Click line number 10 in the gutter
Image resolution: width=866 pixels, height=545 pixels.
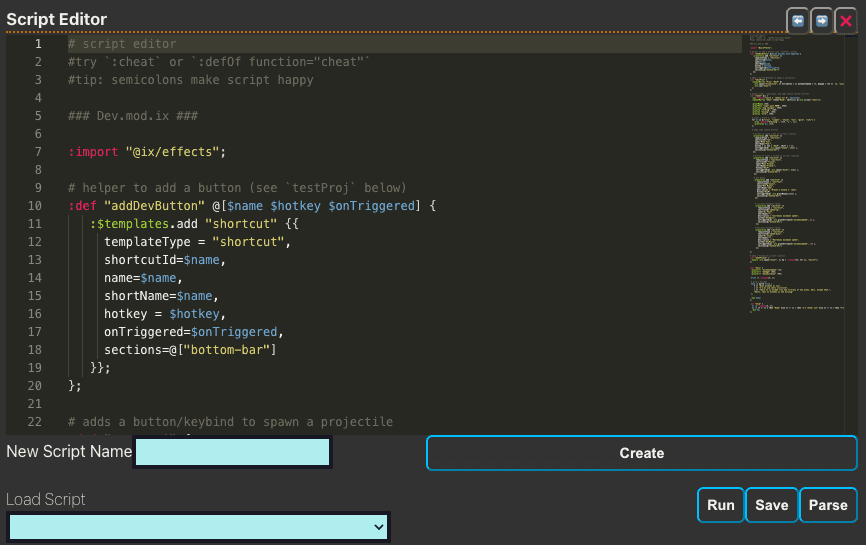pos(38,206)
